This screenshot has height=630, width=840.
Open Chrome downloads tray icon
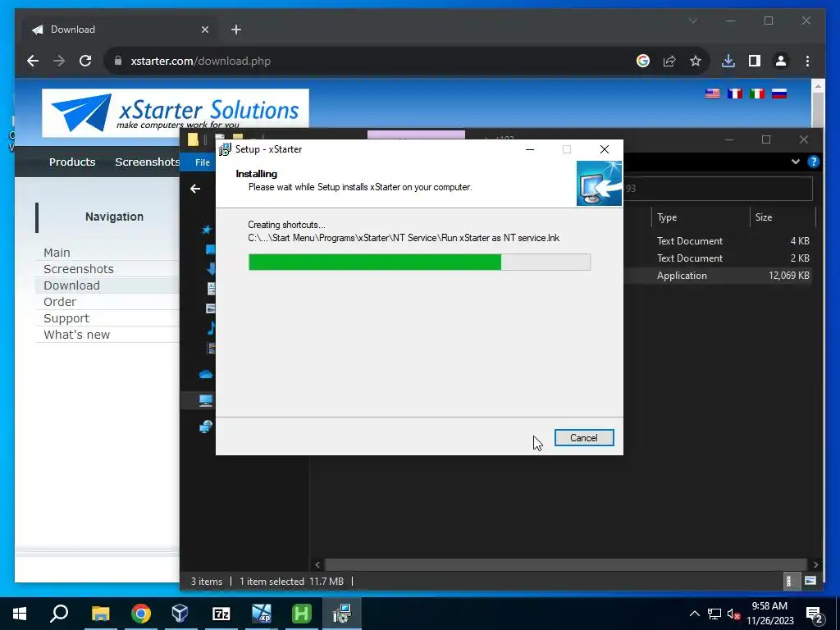[x=728, y=61]
